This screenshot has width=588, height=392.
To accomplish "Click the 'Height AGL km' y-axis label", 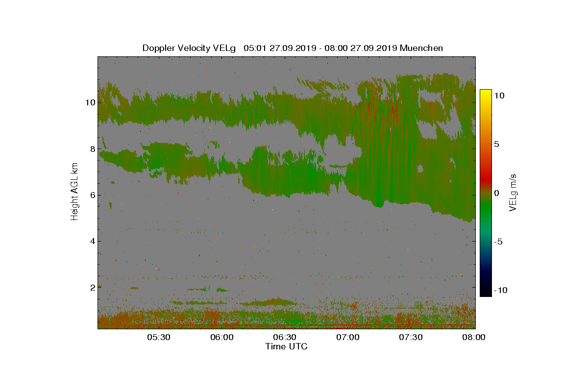I will [74, 193].
